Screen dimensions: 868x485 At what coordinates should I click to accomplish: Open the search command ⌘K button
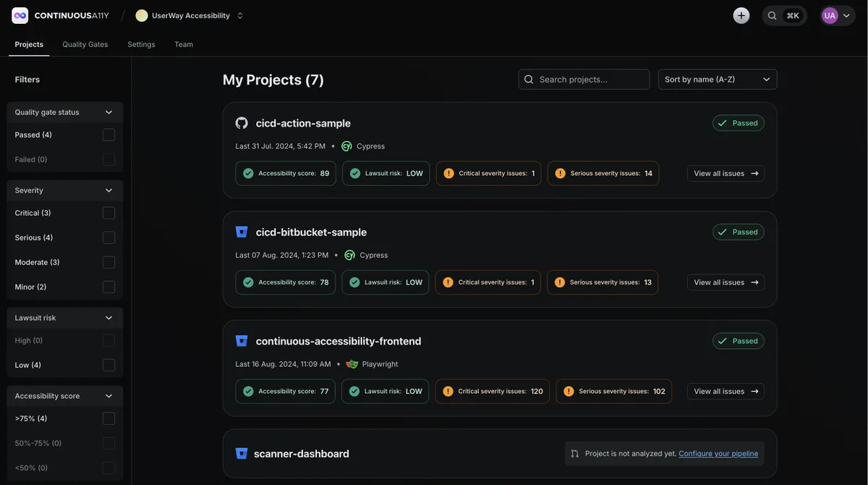785,15
